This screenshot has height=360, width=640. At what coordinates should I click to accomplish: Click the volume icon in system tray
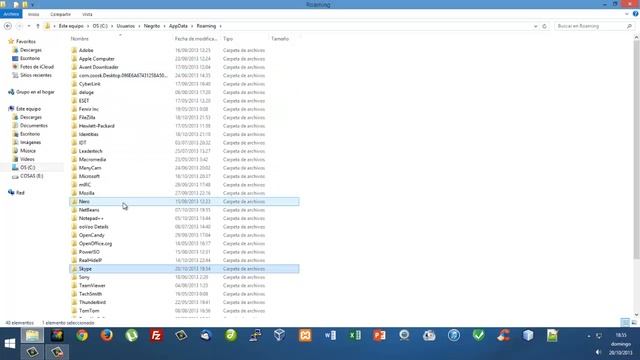[x=598, y=352]
